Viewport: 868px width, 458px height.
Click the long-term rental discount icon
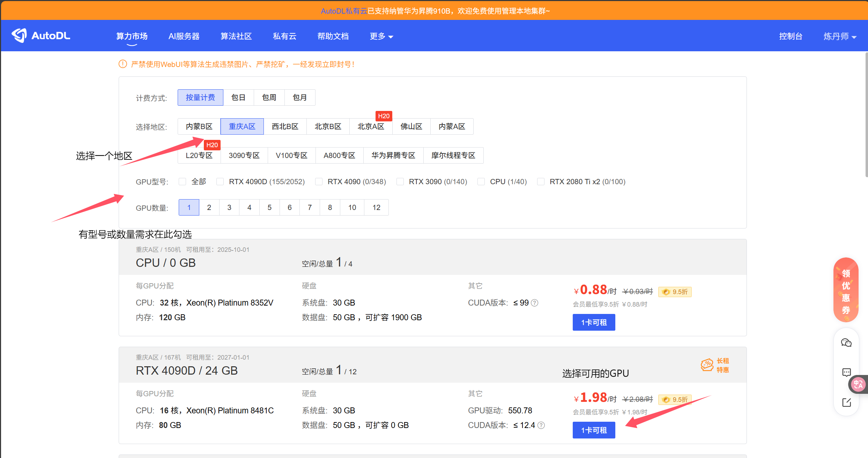(x=707, y=365)
